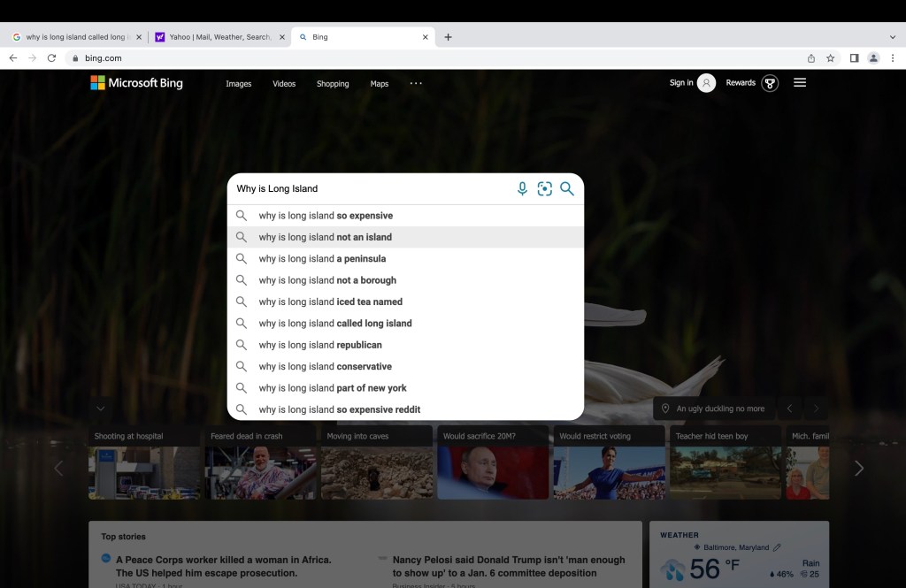Viewport: 906px width, 588px height.
Task: Open the Rewards trophy icon
Action: pyautogui.click(x=770, y=83)
